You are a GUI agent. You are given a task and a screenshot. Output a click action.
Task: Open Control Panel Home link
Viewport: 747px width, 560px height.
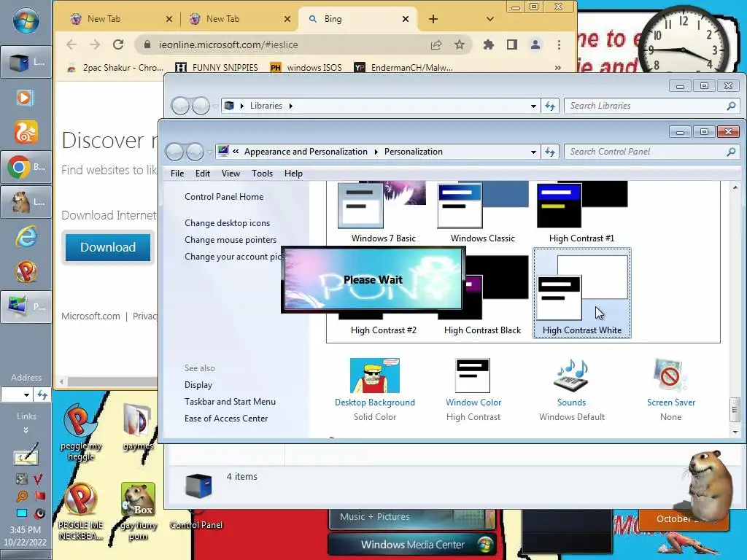point(224,197)
